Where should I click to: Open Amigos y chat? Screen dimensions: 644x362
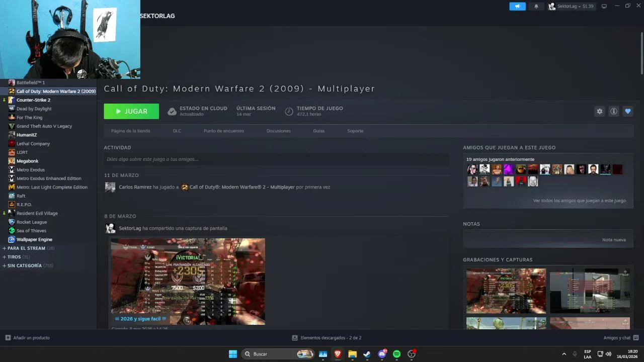[621, 338]
